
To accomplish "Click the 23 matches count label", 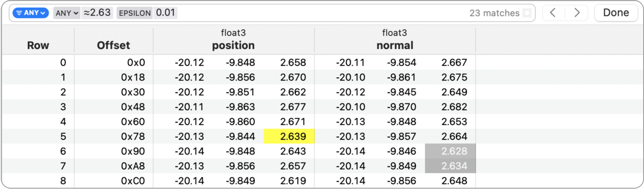I will (x=494, y=13).
